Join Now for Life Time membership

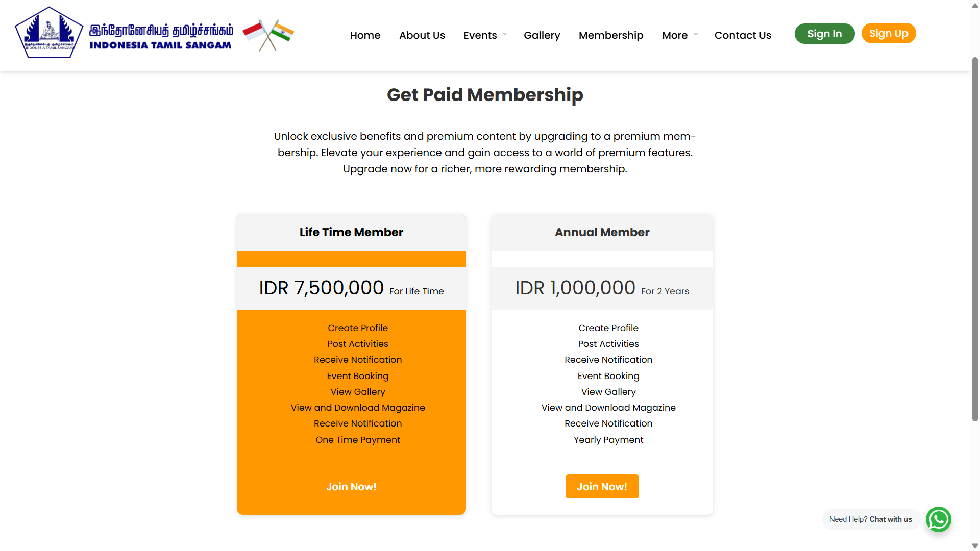click(351, 486)
